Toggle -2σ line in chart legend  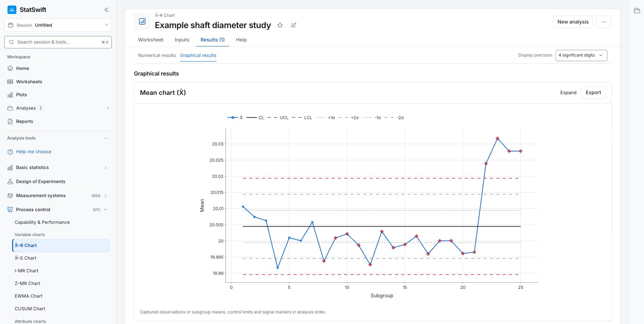394,118
